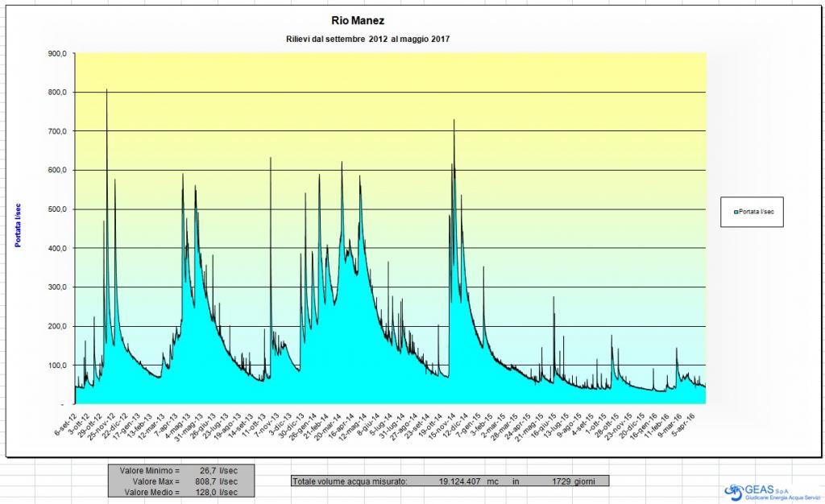Click the 5-apr-16 date axis label
Viewport: 825px width, 504px height.
click(683, 424)
